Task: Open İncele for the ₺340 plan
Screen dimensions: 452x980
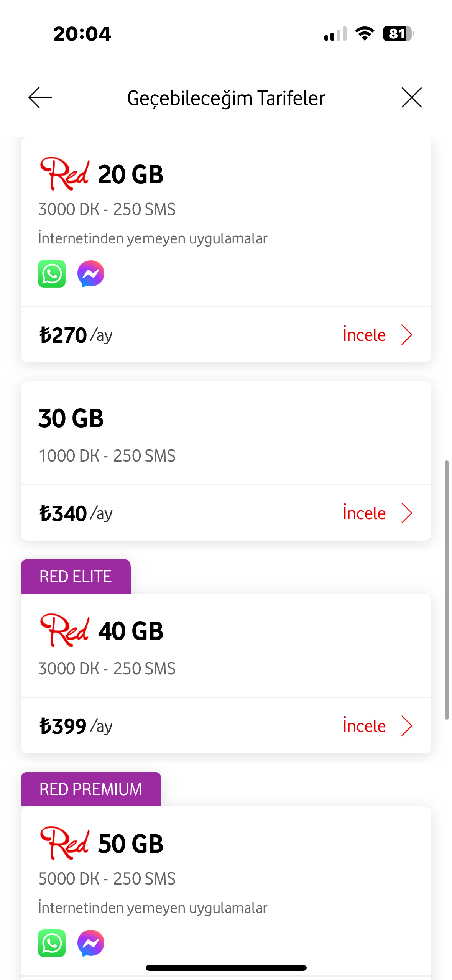Action: click(x=364, y=513)
